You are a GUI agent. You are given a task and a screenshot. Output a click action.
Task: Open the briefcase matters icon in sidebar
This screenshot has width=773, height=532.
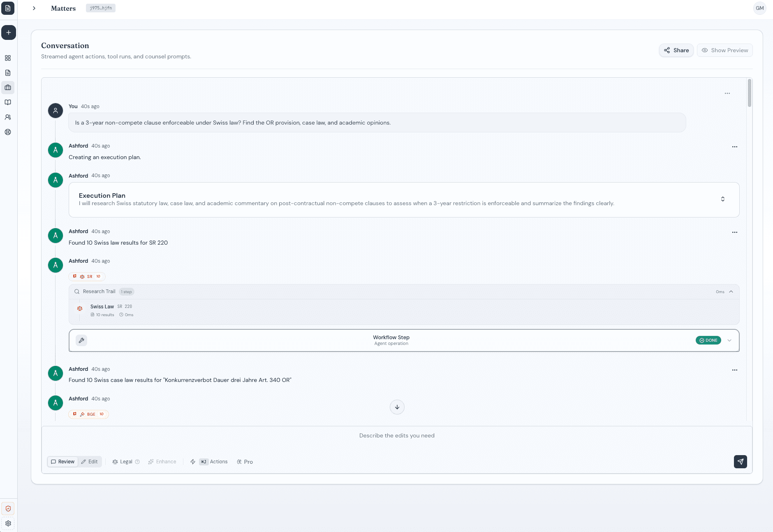click(x=8, y=88)
